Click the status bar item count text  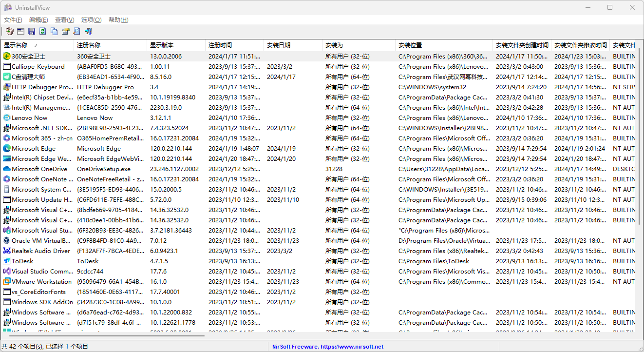tap(45, 347)
